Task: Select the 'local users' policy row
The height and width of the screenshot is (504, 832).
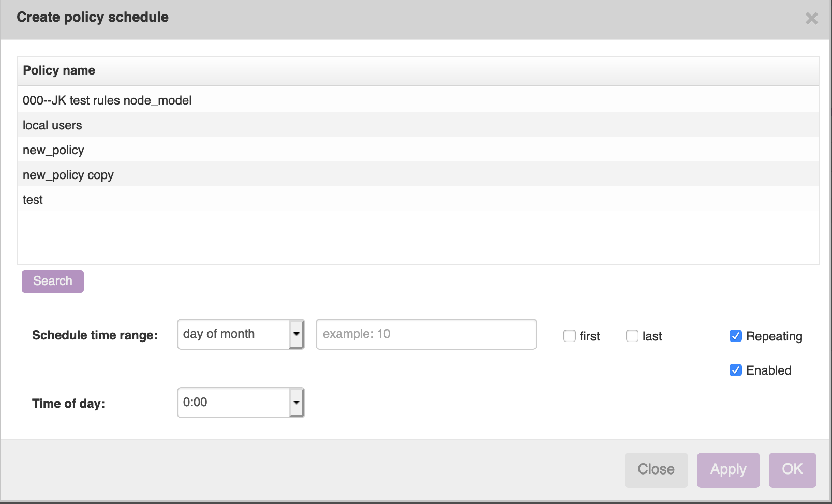Action: click(52, 125)
